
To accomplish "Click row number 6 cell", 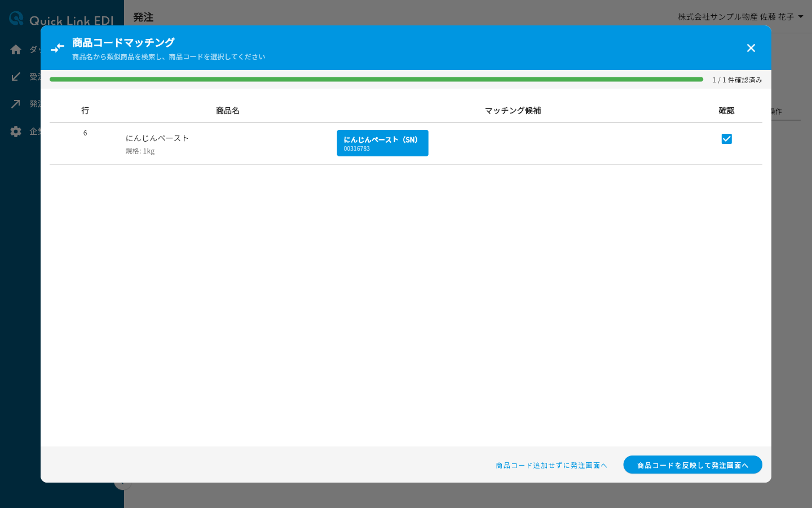I will (x=85, y=133).
